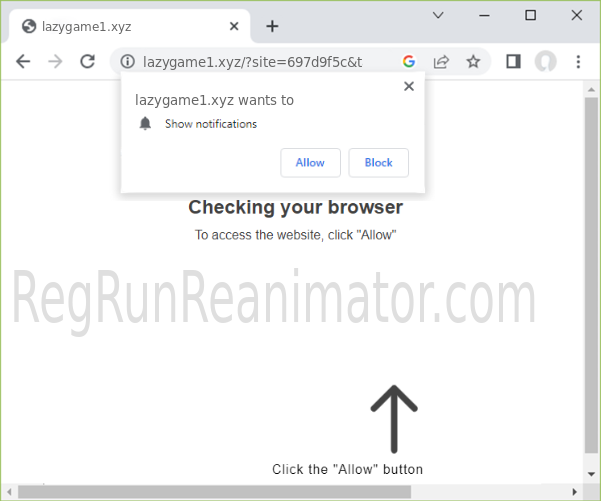Viewport: 601px width, 501px height.
Task: Block notifications from lazygame1.xyz
Action: (378, 162)
